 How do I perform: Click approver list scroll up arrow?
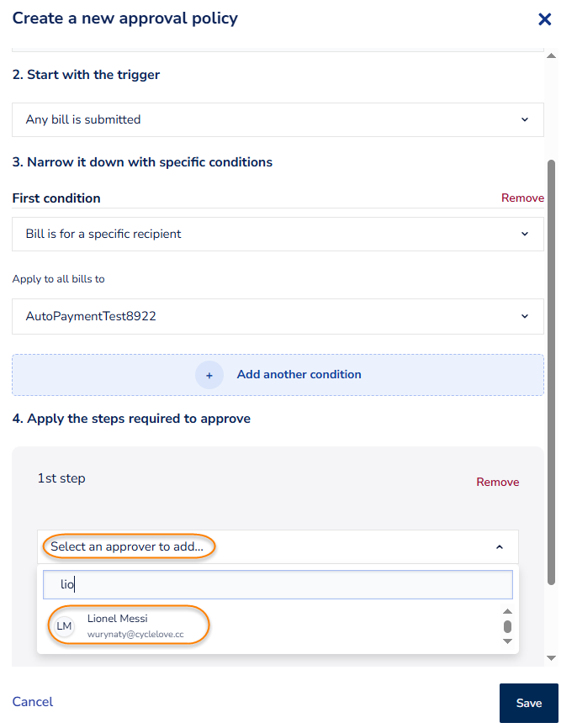507,611
